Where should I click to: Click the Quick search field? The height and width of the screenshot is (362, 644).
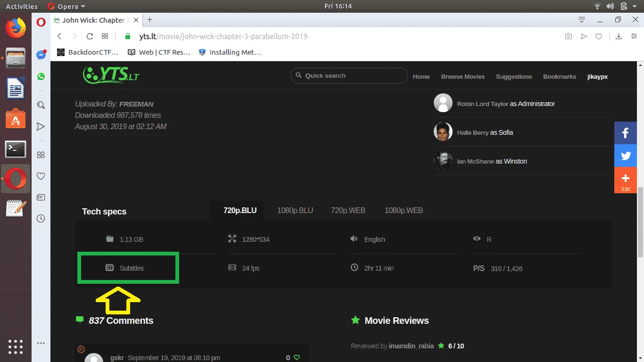[349, 76]
